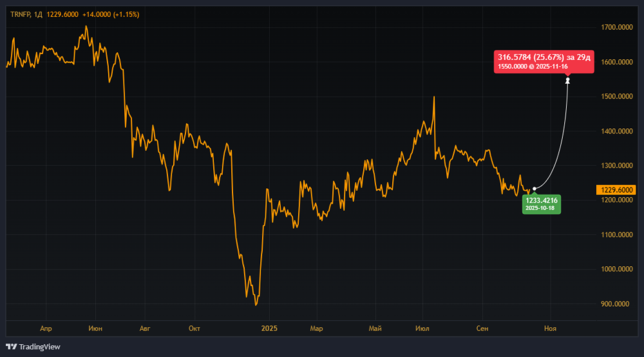Click the 1400.0000 price axis label
Viewport: 644px width, 357px height.
click(616, 131)
